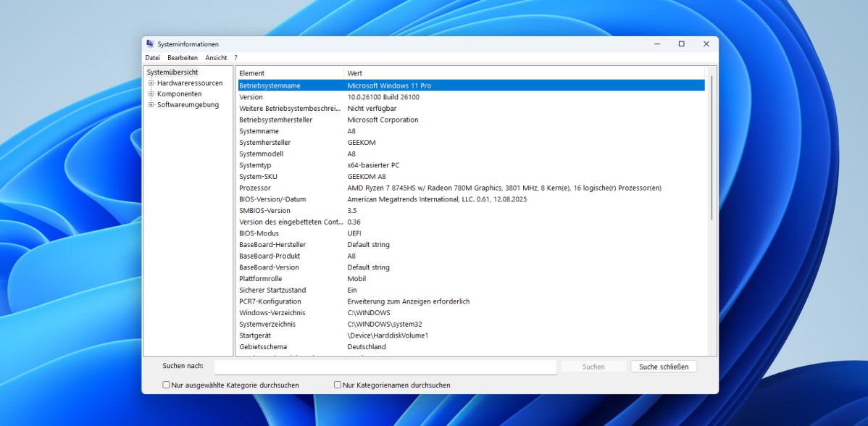
Task: Click the Suchen button
Action: pyautogui.click(x=593, y=366)
